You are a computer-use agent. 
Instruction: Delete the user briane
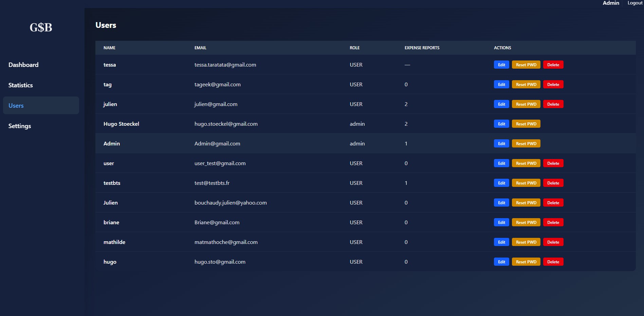pos(553,223)
